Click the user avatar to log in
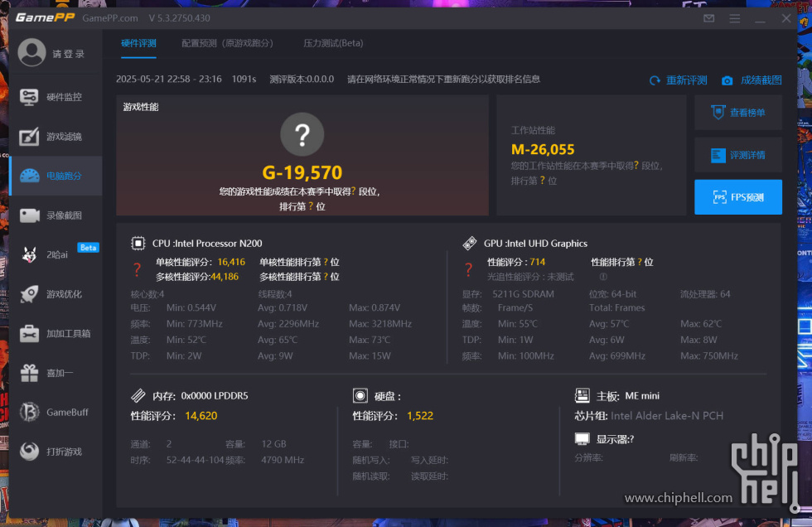 pyautogui.click(x=31, y=52)
